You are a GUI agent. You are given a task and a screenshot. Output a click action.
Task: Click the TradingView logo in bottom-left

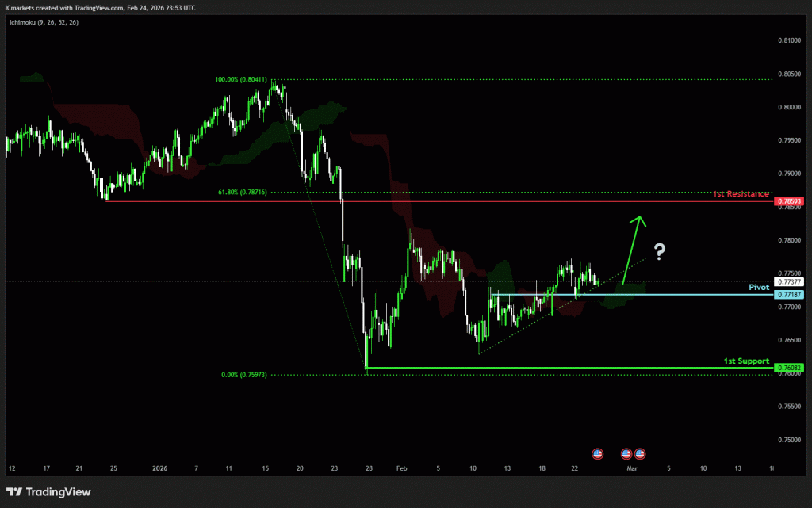click(48, 492)
